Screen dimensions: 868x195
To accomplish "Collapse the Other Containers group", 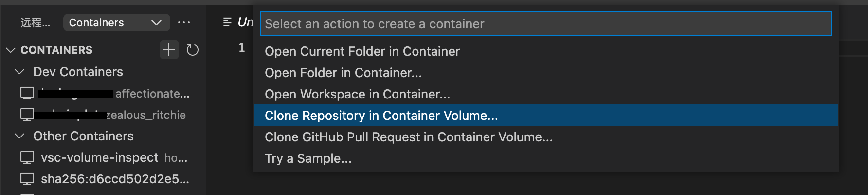I will pyautogui.click(x=20, y=136).
